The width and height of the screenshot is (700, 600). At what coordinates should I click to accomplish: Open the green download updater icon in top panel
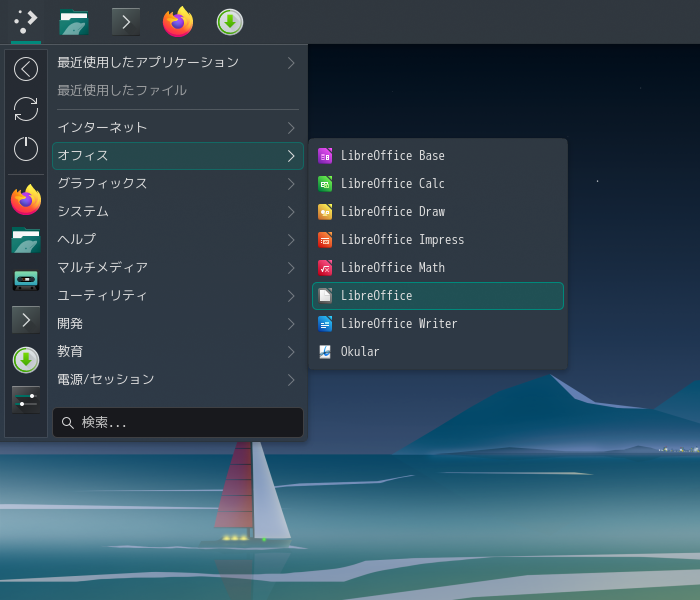pos(230,22)
